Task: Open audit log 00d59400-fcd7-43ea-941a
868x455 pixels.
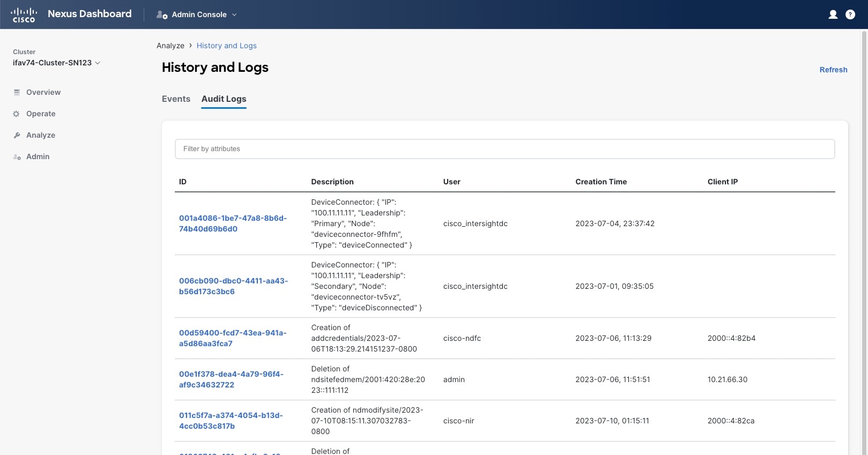Action: point(233,338)
